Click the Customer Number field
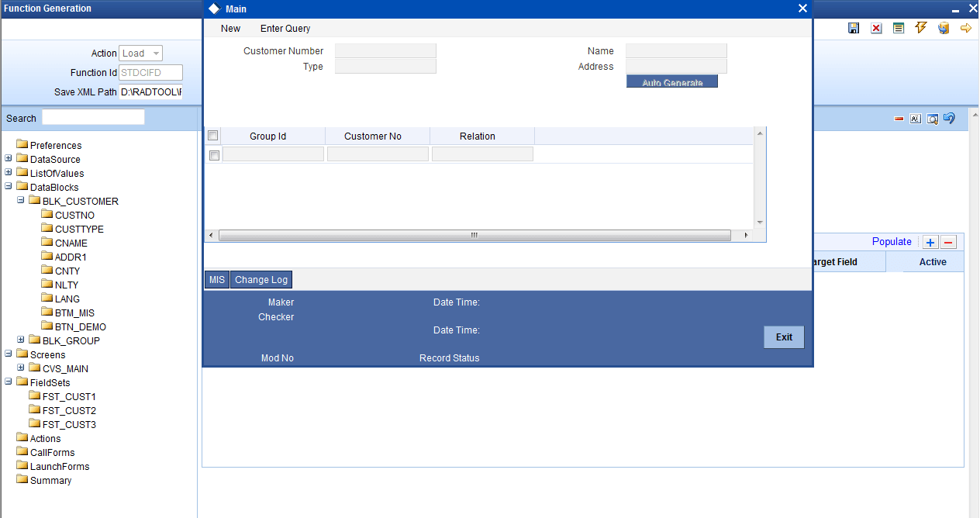980x518 pixels. tap(385, 50)
